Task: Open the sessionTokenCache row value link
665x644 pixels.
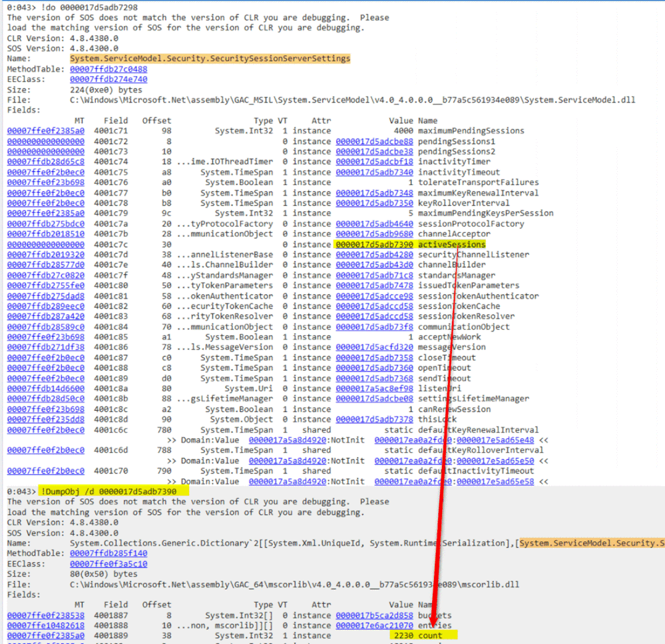Action: (374, 306)
